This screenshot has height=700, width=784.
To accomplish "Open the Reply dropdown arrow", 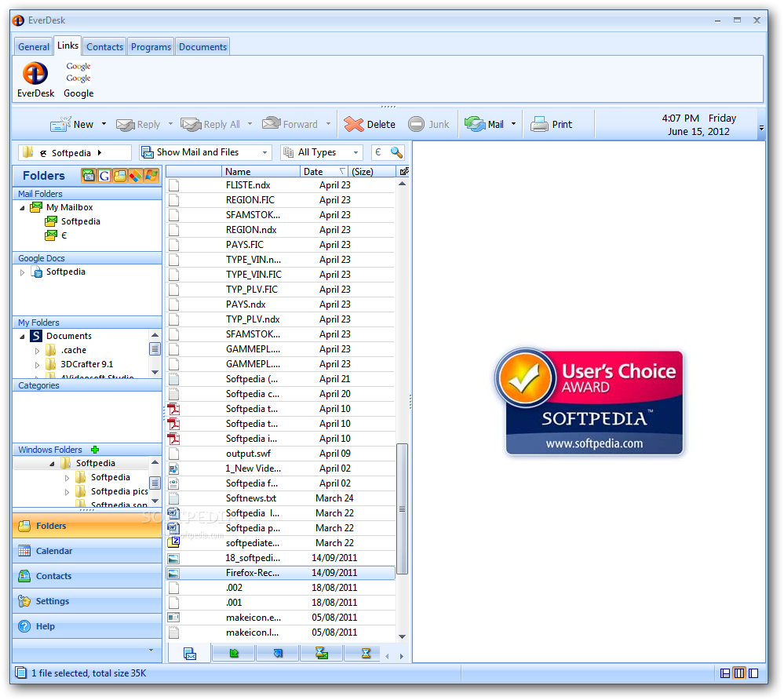I will click(170, 124).
